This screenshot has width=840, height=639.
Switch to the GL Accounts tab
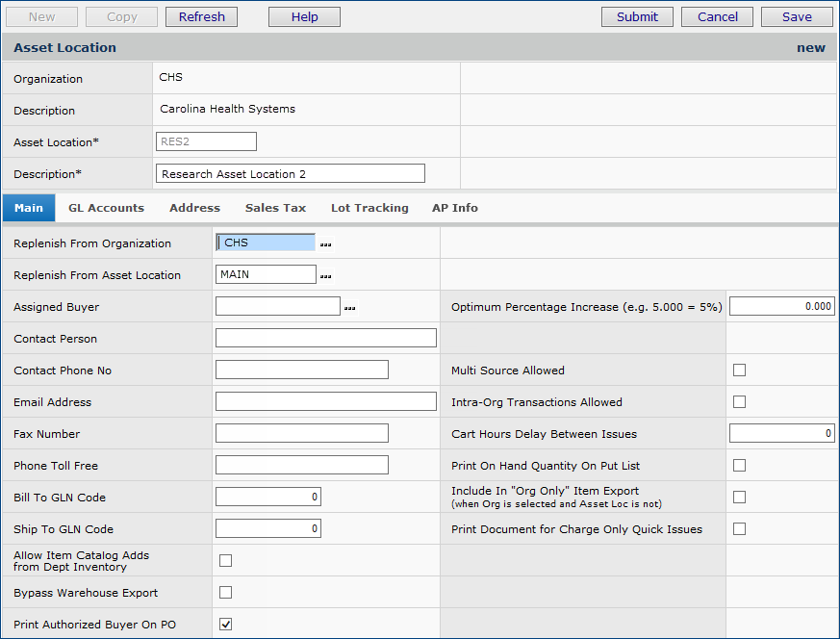pos(106,208)
